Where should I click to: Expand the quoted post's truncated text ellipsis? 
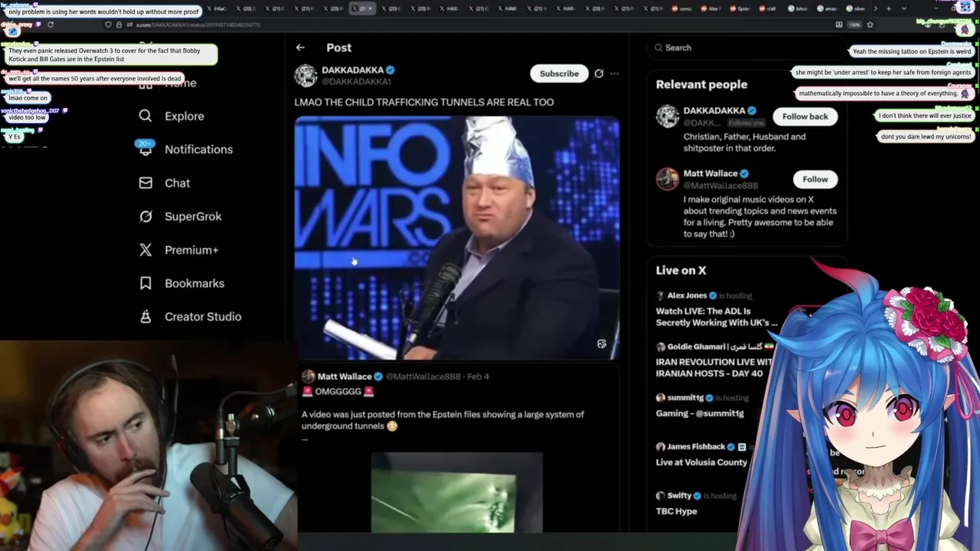click(x=305, y=439)
